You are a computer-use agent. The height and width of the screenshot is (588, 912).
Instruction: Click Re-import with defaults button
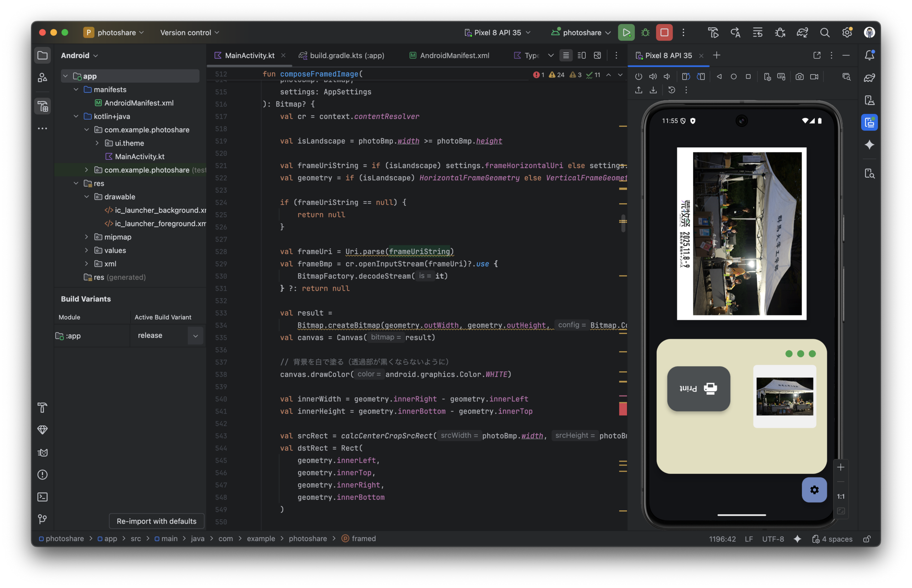pos(156,521)
